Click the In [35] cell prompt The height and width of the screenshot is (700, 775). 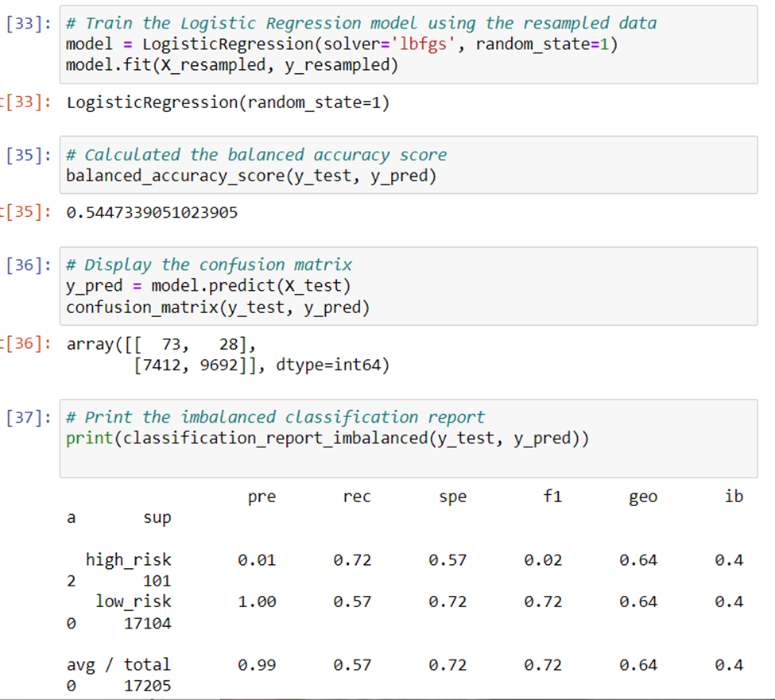pos(28,154)
